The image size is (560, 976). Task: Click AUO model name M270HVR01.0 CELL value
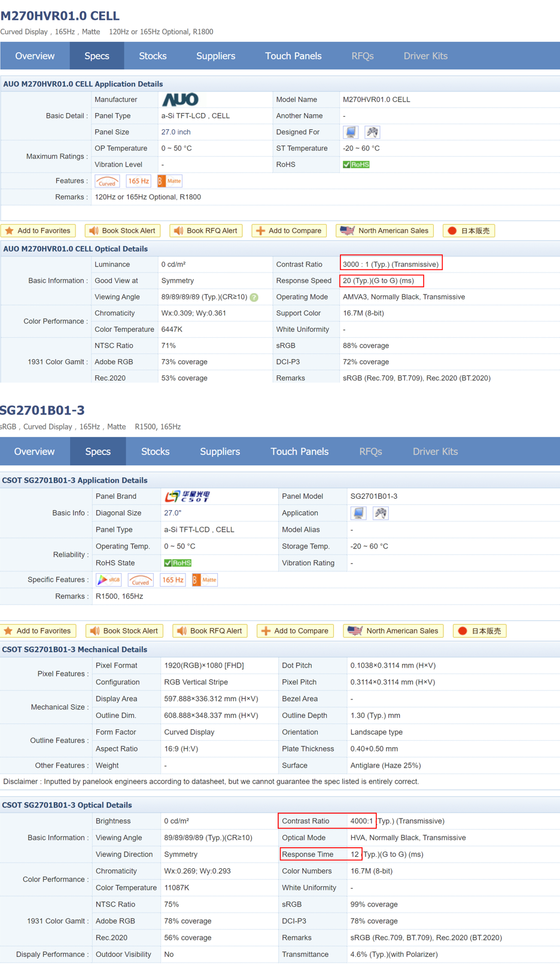[x=376, y=100]
